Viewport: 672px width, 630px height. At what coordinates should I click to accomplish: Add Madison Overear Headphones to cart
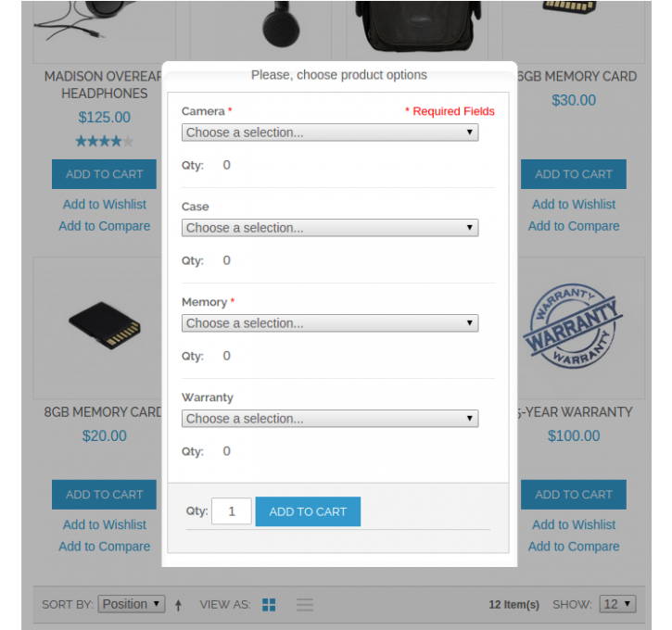coord(104,174)
